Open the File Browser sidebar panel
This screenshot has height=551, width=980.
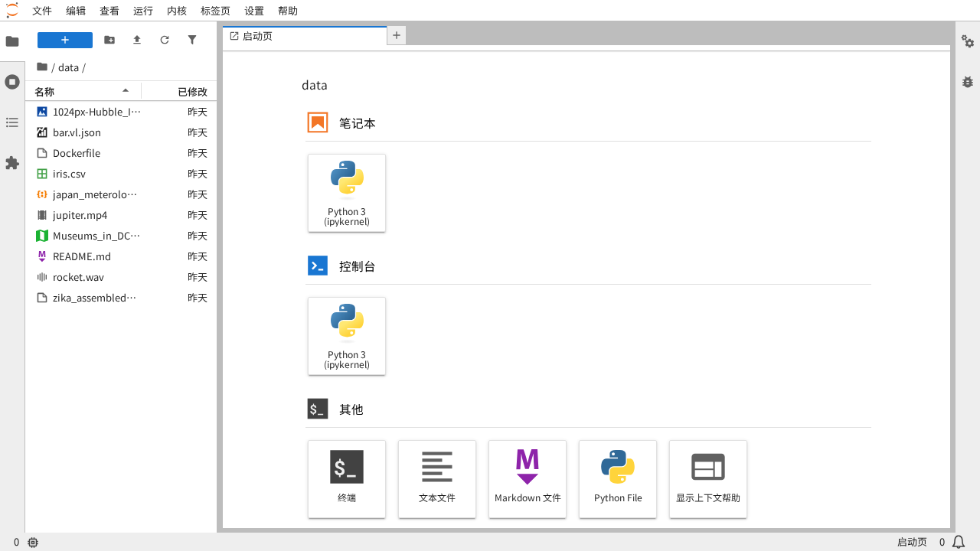point(12,41)
